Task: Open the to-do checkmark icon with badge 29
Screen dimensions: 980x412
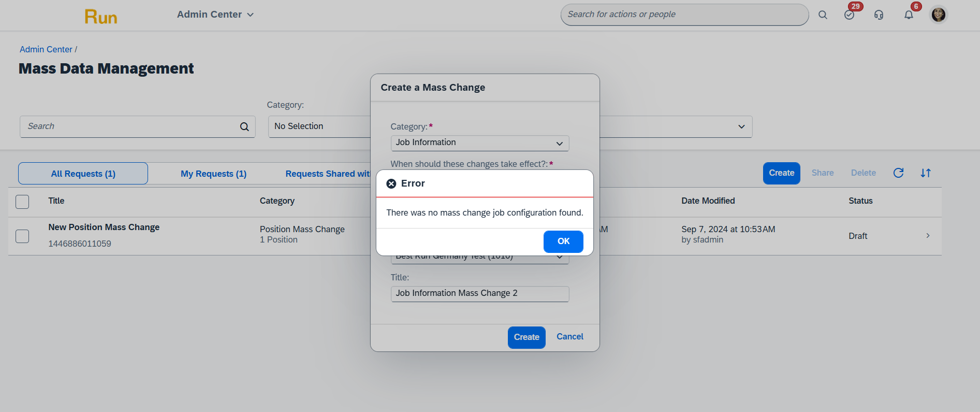Action: coord(849,15)
